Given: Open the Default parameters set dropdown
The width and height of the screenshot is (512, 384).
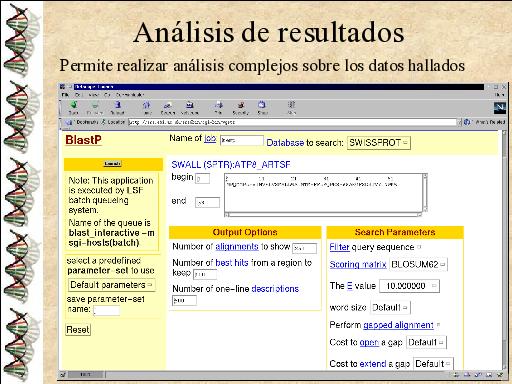Looking at the screenshot, I should pos(111,285).
